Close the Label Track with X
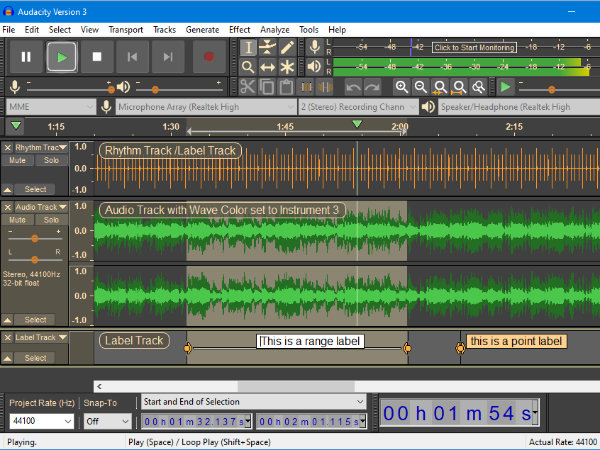 7,338
